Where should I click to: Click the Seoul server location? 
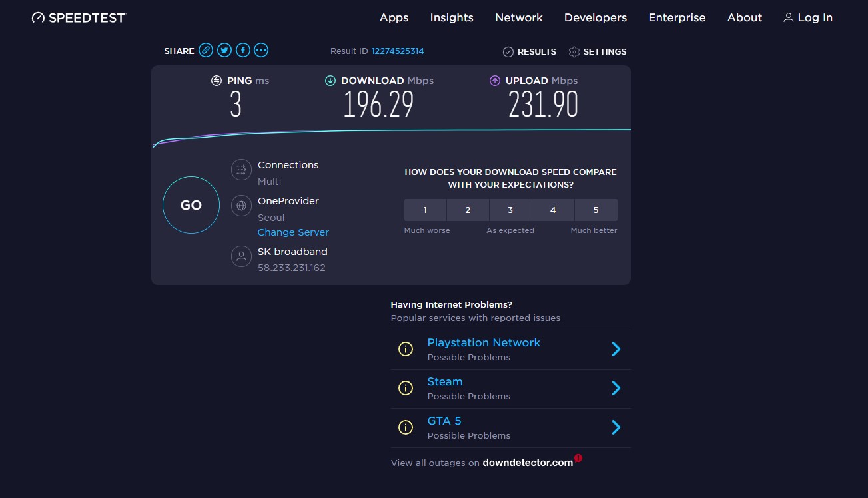(271, 218)
